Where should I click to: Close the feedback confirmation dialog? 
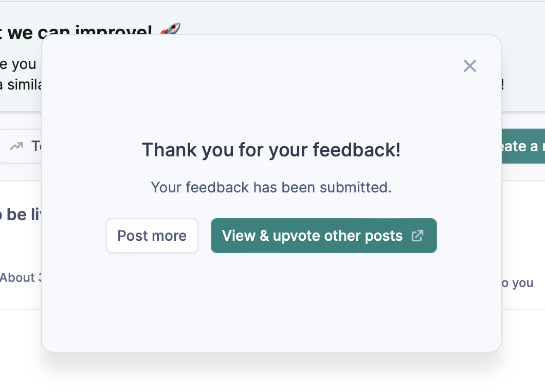(x=470, y=66)
